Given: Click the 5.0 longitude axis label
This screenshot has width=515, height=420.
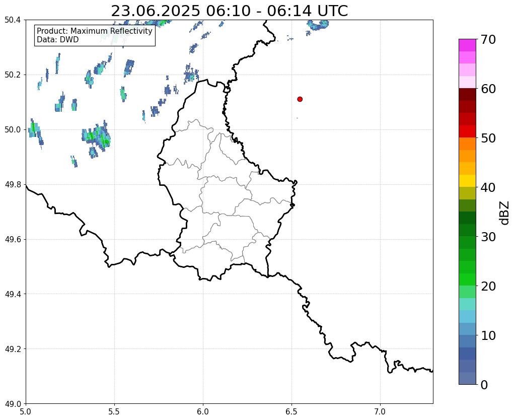Looking at the screenshot, I should point(26,412).
